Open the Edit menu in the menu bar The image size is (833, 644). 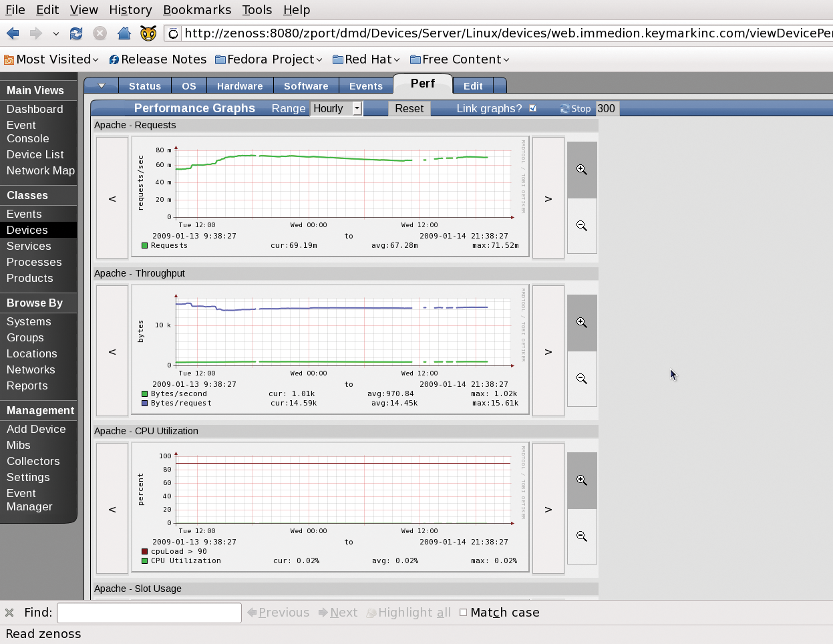[x=47, y=10]
